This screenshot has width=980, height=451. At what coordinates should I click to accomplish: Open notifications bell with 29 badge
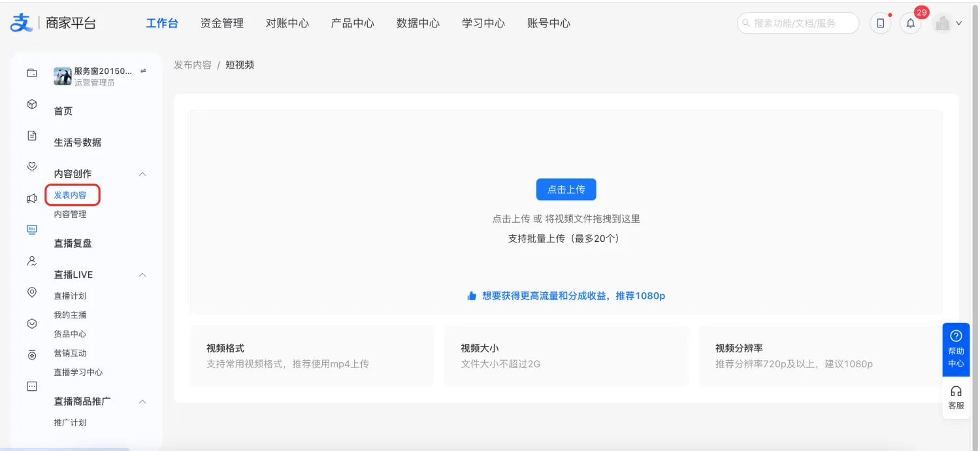(911, 24)
